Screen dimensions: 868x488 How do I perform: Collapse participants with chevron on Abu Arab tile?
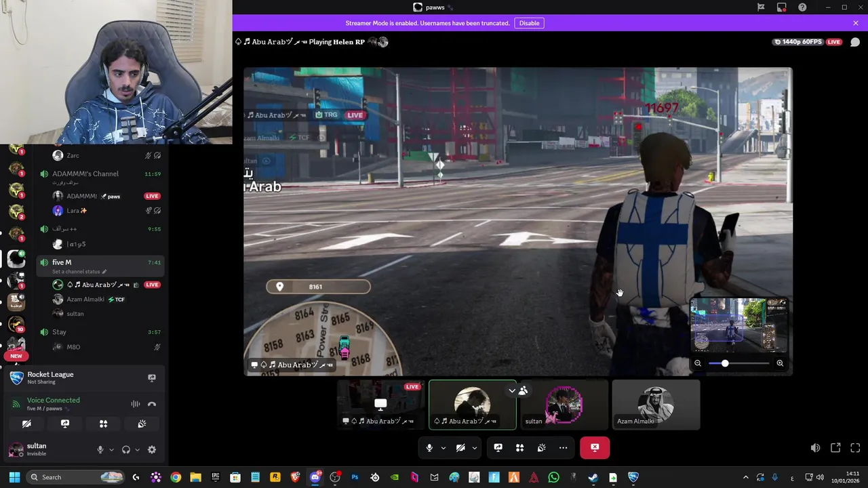512,390
